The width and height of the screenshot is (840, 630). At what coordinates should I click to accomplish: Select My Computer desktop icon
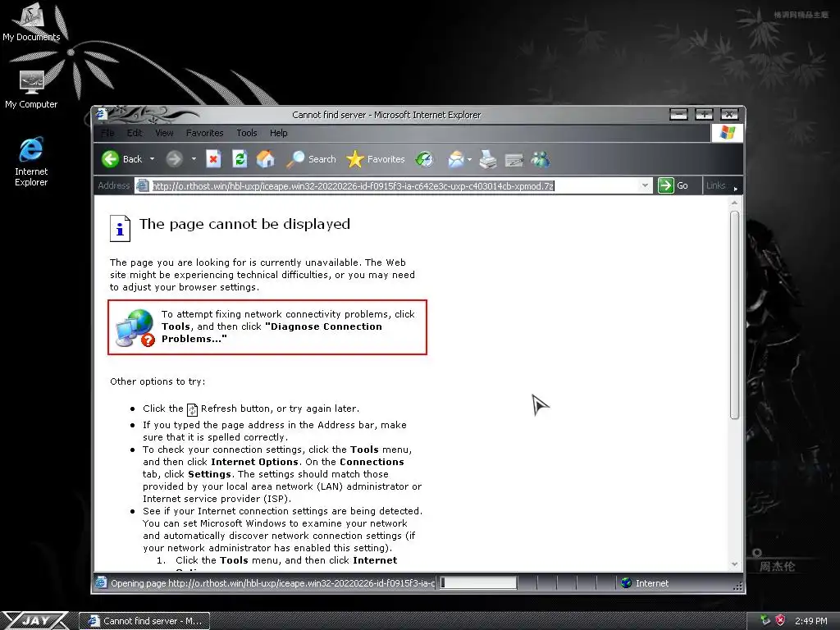point(31,89)
